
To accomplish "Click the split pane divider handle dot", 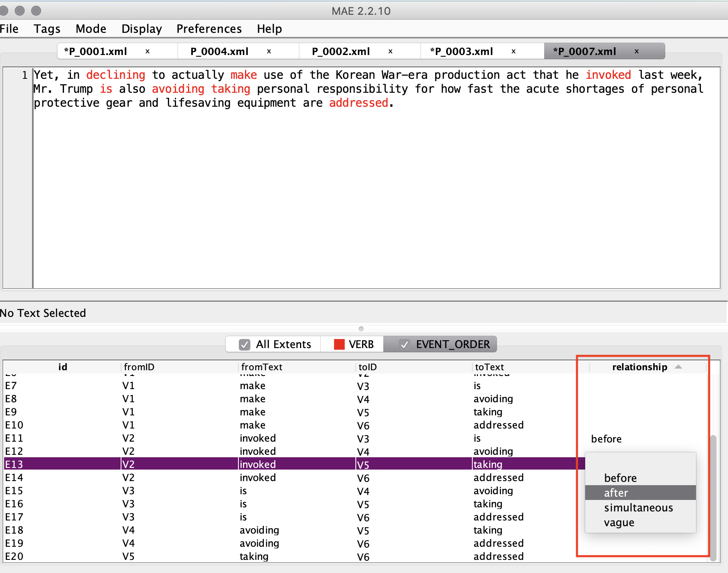I will point(361,329).
